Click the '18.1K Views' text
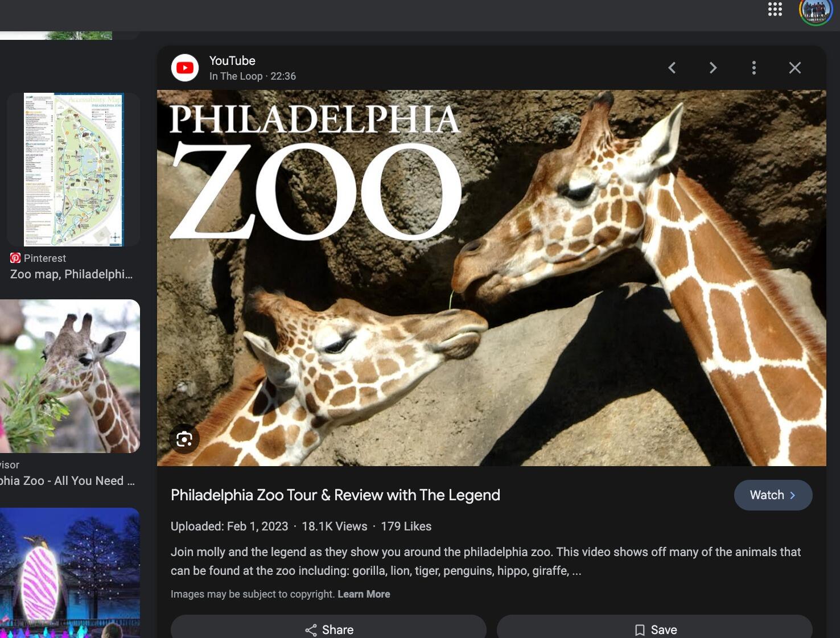Screen dimensions: 840x638 pyautogui.click(x=335, y=526)
